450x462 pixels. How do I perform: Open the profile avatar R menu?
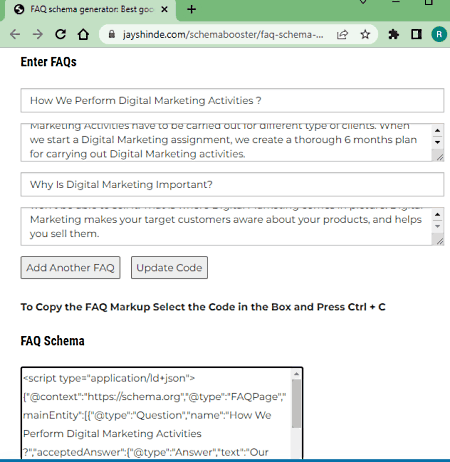(x=439, y=34)
